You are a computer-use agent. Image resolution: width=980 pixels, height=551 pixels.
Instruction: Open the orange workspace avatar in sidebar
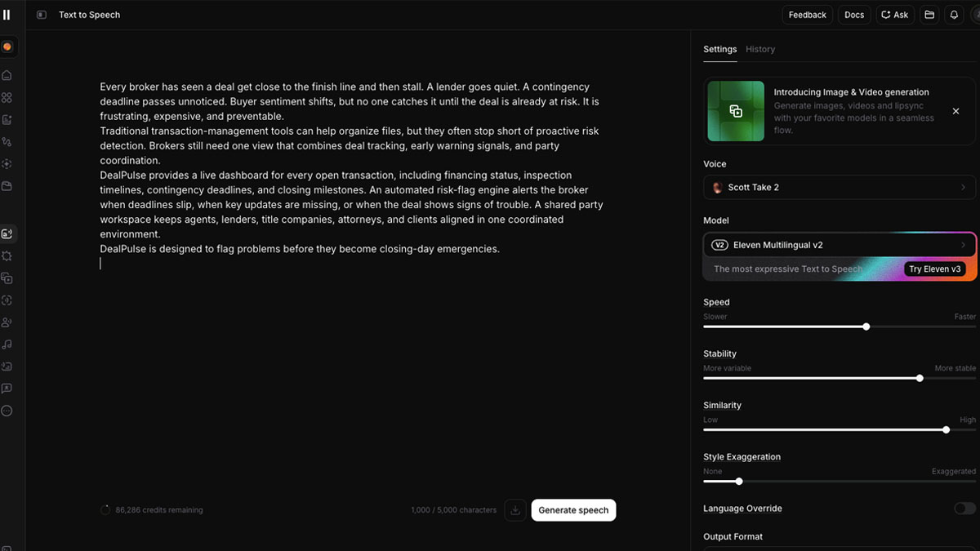tap(7, 47)
